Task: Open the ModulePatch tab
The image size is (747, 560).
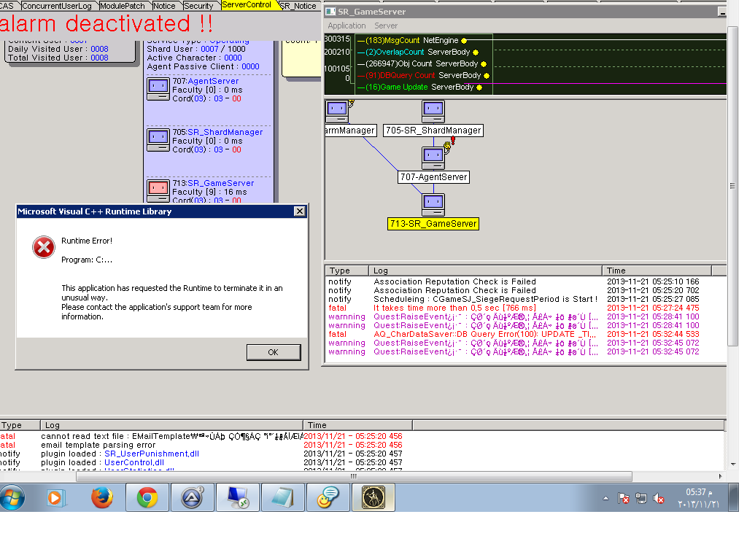Action: pyautogui.click(x=123, y=6)
